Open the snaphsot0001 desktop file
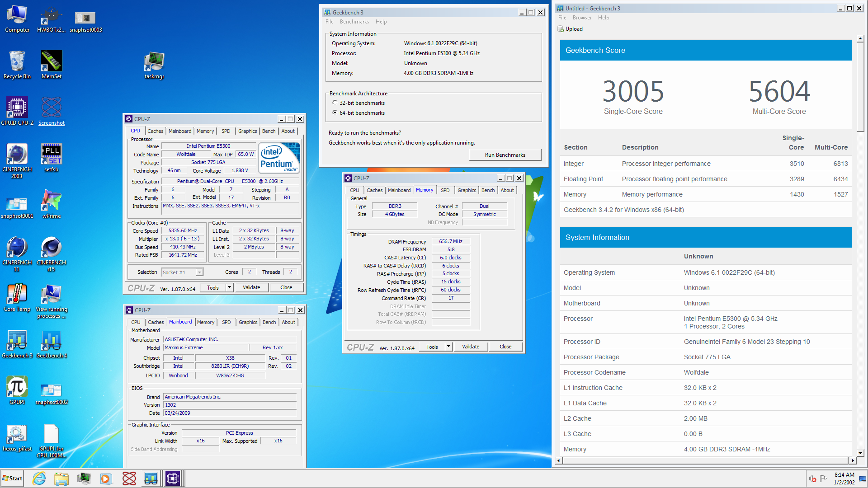Screen dimensions: 868x488 coord(17,207)
